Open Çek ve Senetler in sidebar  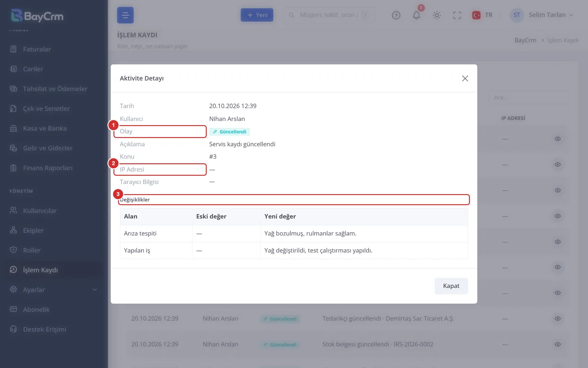pyautogui.click(x=46, y=109)
